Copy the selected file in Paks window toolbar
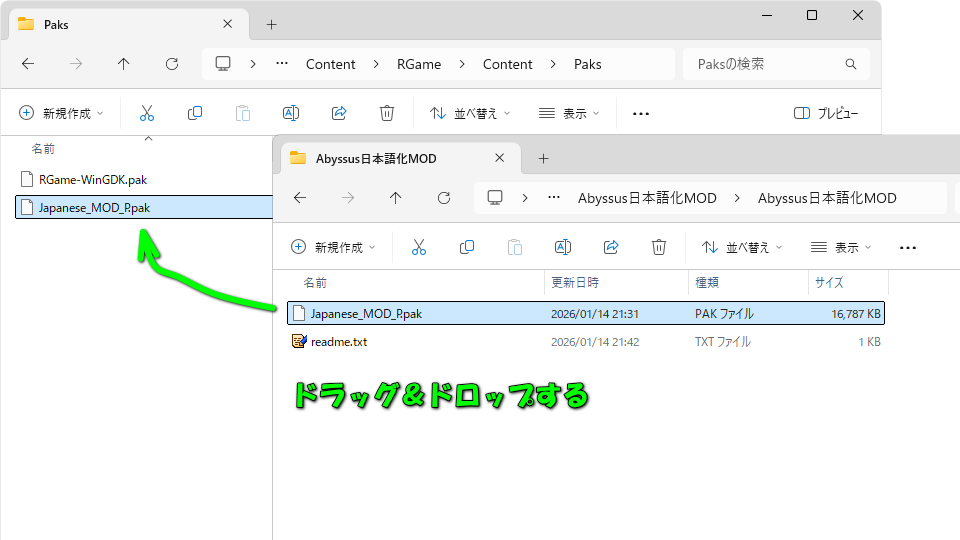The width and height of the screenshot is (960, 540). tap(195, 113)
